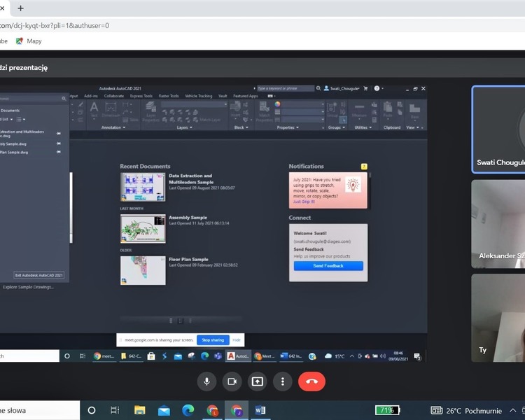Mute the microphone in the Meet call
525x420 pixels.
click(206, 381)
